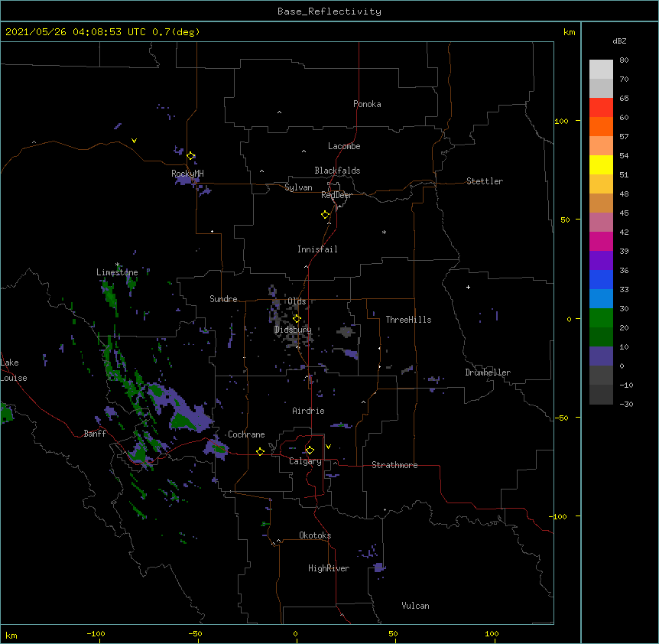Click the Ponoka city label

point(367,104)
